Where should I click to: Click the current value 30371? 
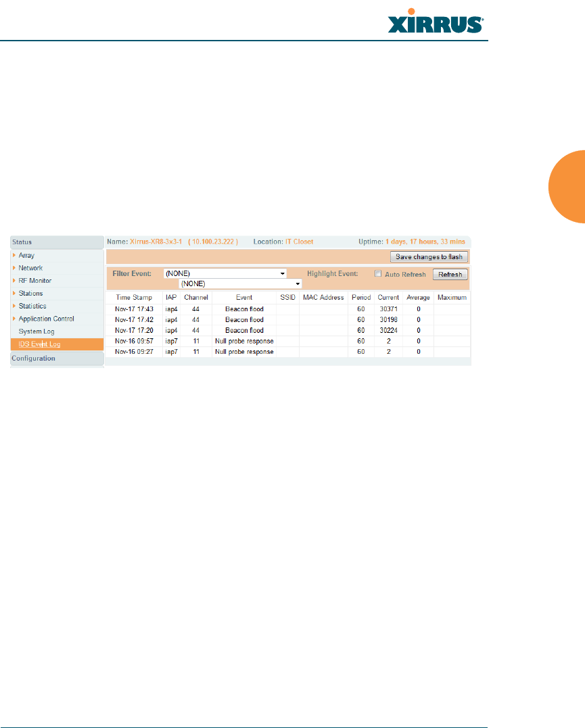(388, 309)
